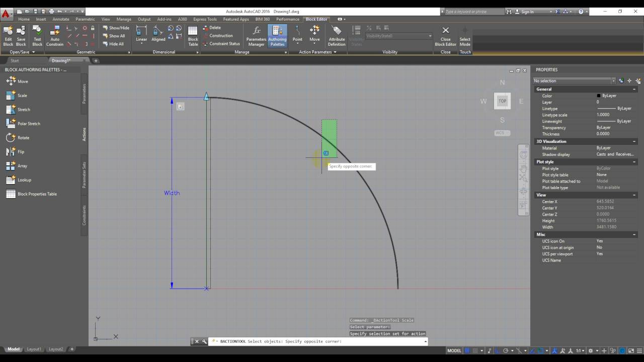Open the Block Editor ribbon tab

point(316,19)
